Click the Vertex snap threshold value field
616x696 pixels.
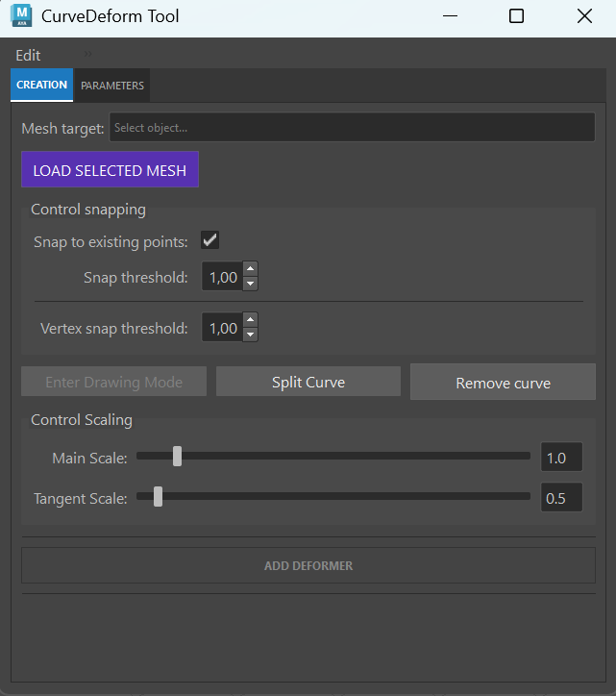222,328
